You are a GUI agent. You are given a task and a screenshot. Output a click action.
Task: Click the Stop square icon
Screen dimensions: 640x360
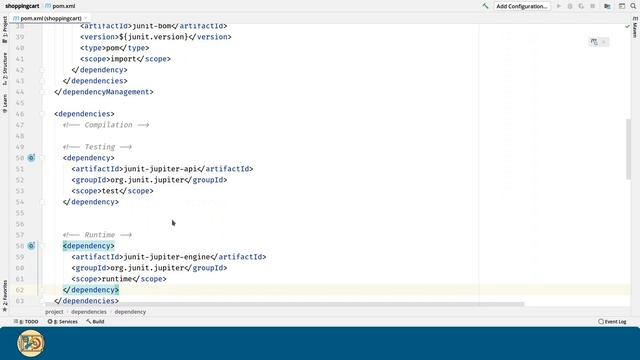click(592, 6)
